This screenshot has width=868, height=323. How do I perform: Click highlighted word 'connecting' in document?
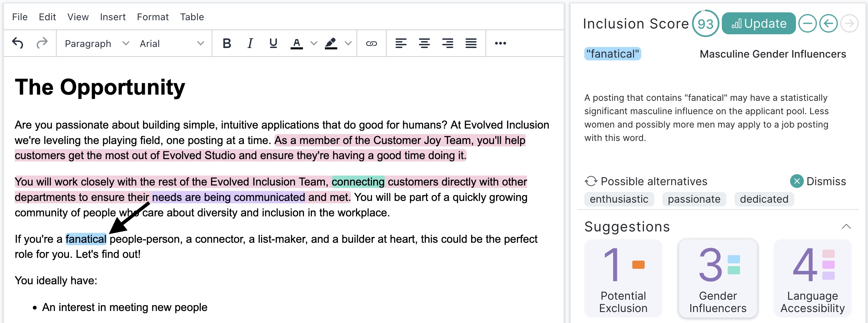point(358,182)
